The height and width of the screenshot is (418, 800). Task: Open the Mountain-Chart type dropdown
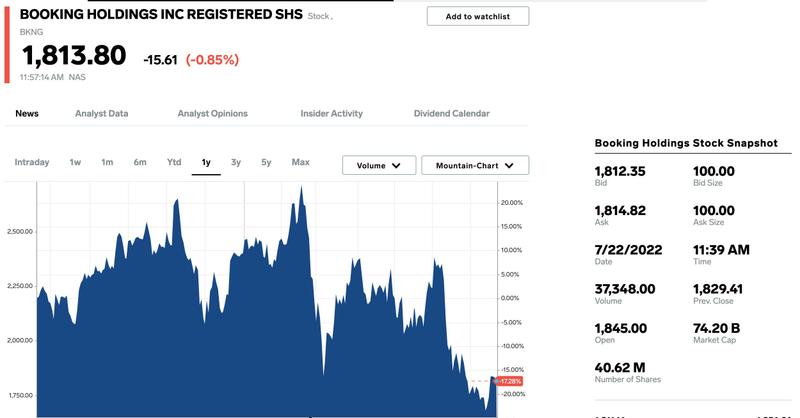coord(475,165)
